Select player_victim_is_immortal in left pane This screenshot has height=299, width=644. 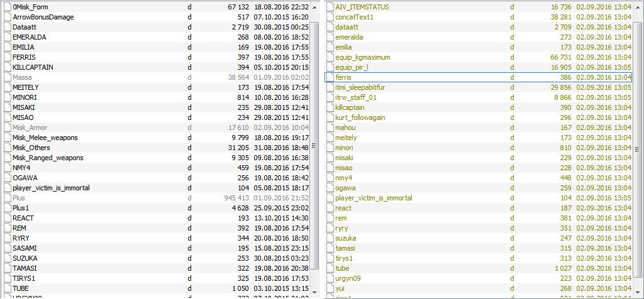click(156, 188)
